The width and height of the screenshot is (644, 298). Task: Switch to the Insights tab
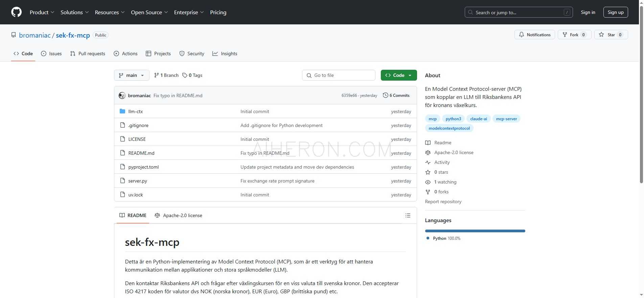[x=225, y=54]
